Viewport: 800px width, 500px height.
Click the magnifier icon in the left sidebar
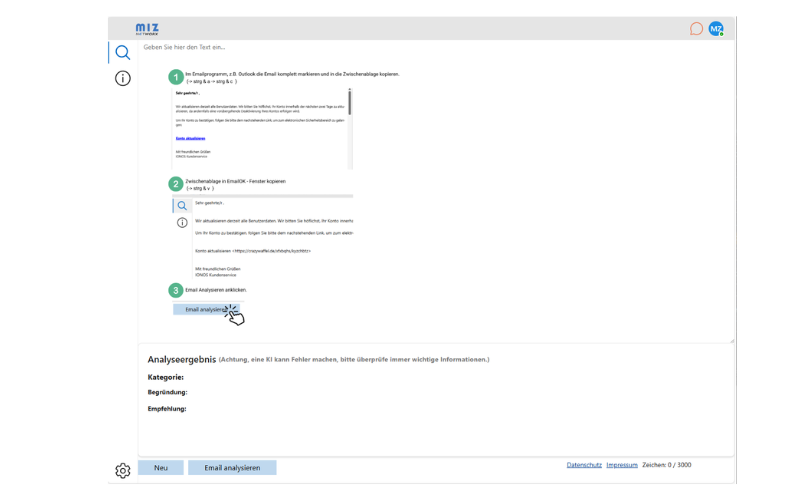[122, 53]
